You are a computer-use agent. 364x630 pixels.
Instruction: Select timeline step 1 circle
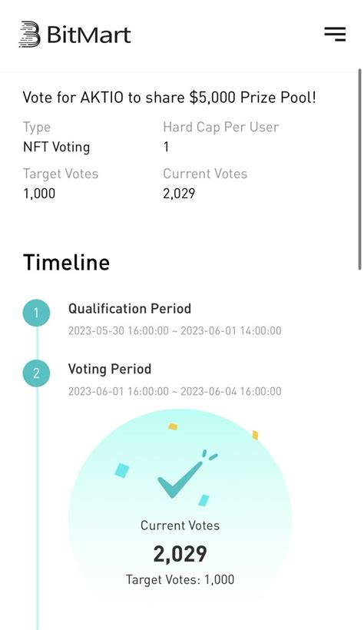[x=36, y=313]
